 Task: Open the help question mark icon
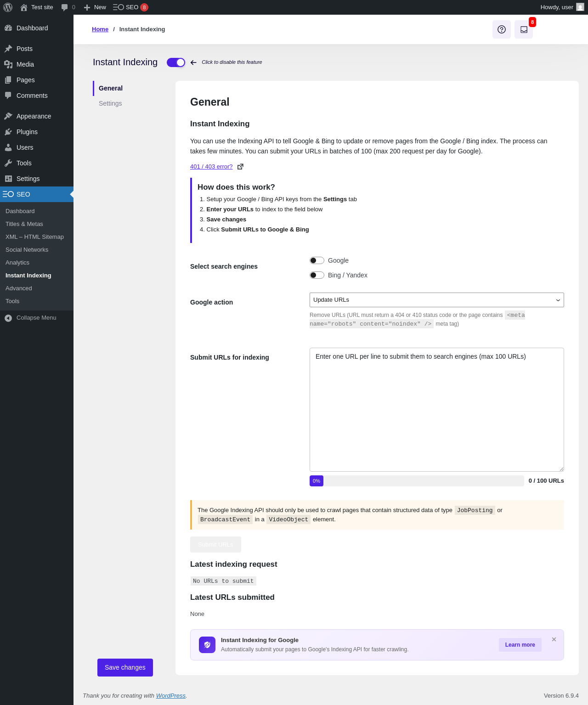(x=502, y=29)
